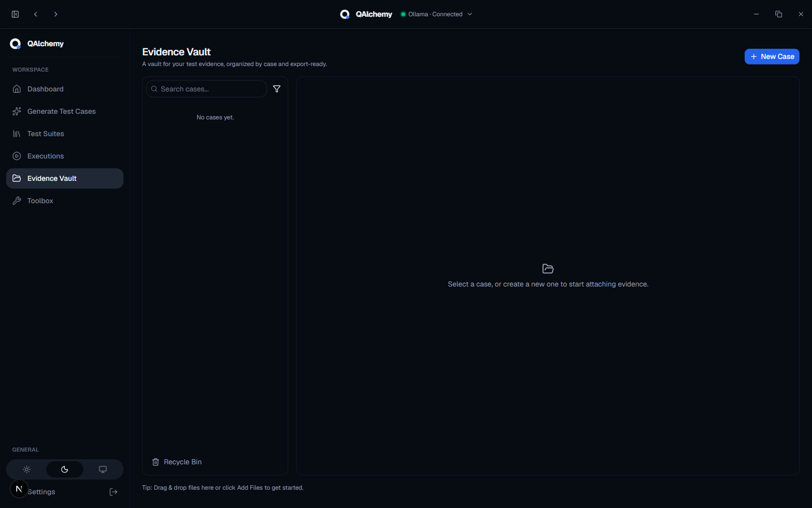Minimize the QAlchemy window
812x508 pixels.
click(x=756, y=14)
